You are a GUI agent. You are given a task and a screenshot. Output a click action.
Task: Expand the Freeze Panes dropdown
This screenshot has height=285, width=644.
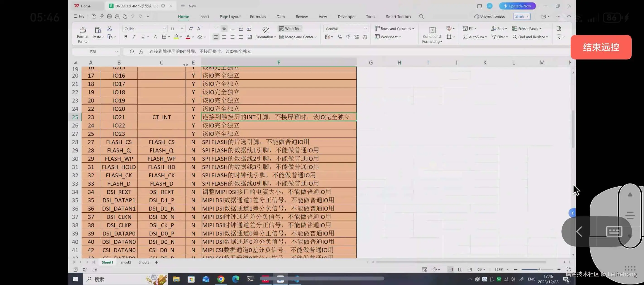(x=540, y=29)
